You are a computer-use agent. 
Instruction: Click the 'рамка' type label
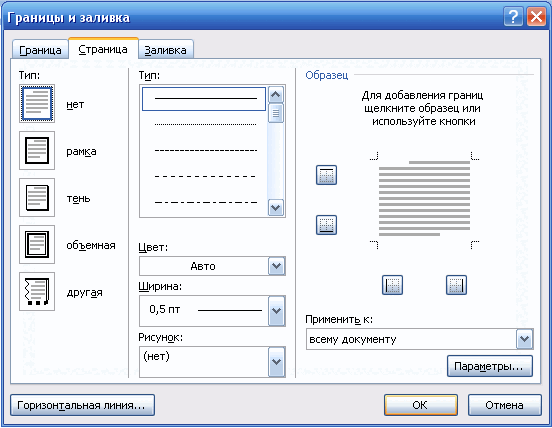pyautogui.click(x=81, y=151)
